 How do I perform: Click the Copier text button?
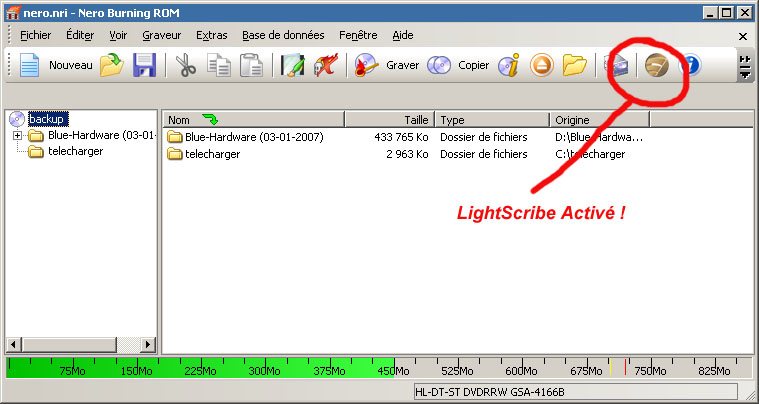coord(473,65)
